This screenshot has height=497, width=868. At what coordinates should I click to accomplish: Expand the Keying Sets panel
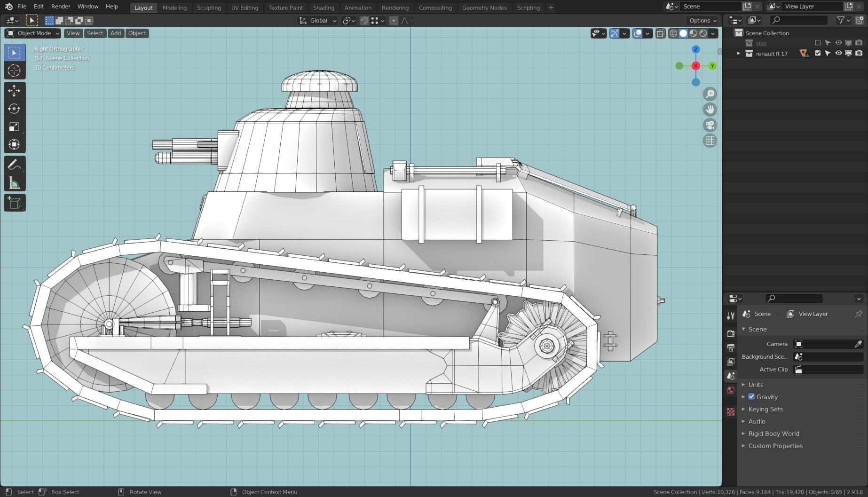(765, 409)
